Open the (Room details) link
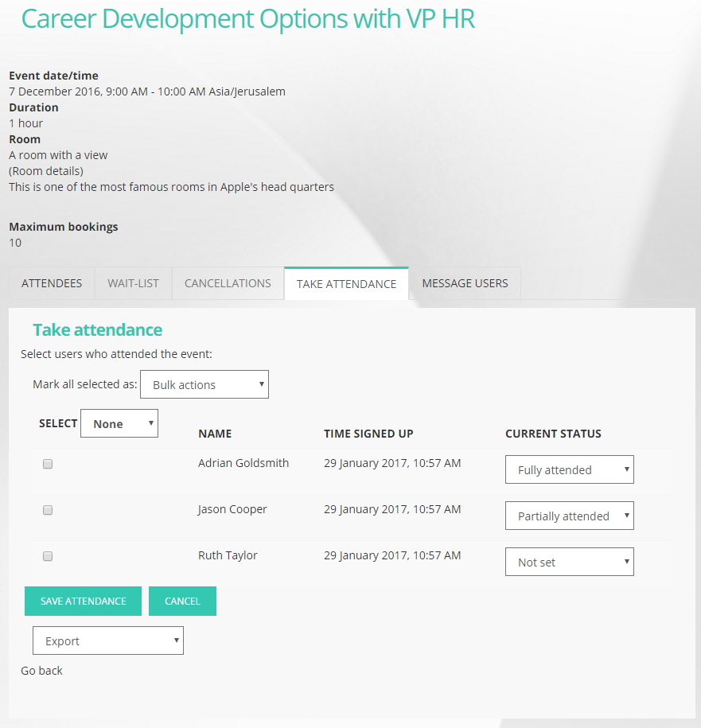 (46, 171)
